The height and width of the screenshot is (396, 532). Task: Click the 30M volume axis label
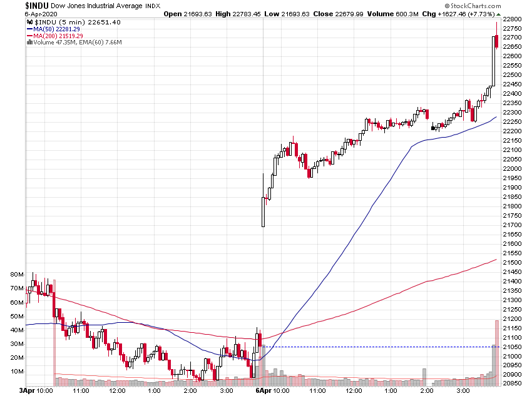(17, 344)
